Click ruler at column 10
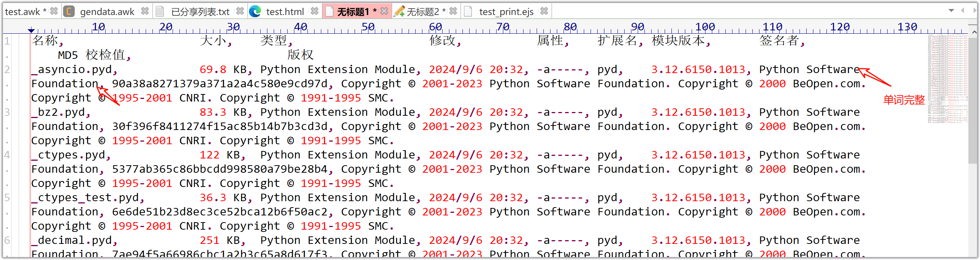Viewport: 980px width, 260px height. (98, 27)
